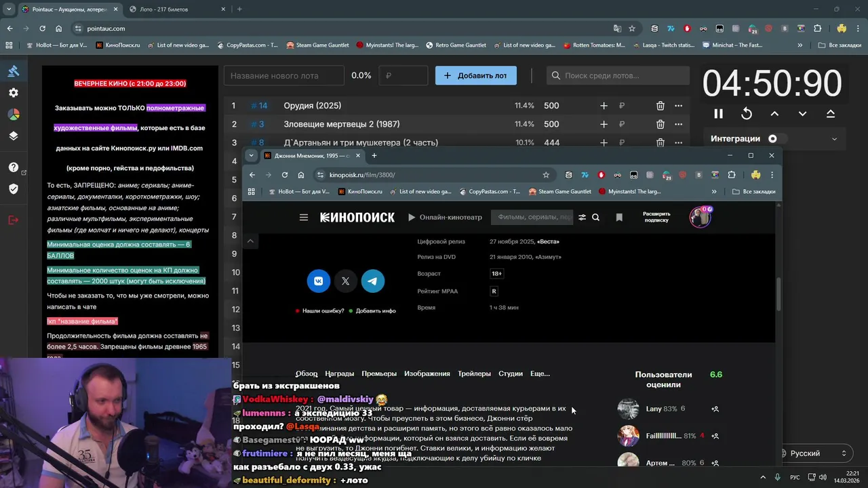Click translate icon in pointauc address bar
This screenshot has width=868, height=488.
[617, 28]
